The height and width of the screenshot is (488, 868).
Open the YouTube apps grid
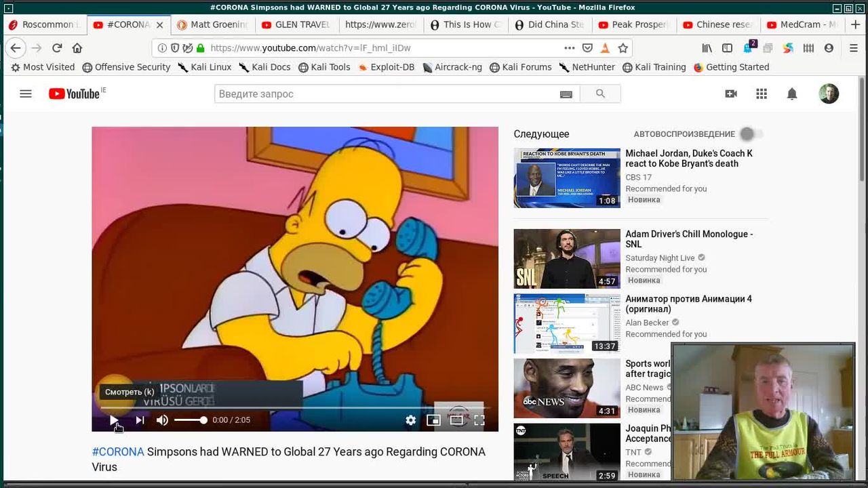[762, 94]
